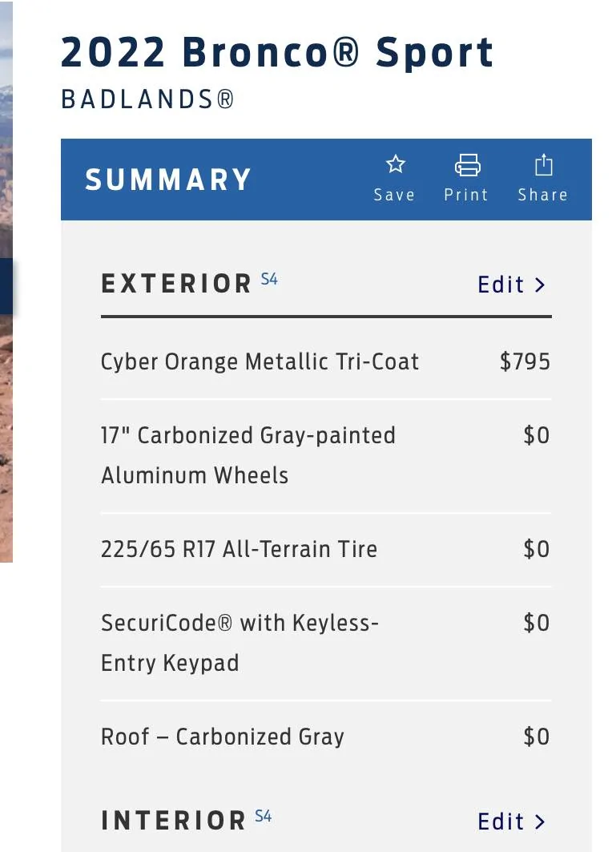Open the Interior section's Edit link text
The width and height of the screenshot is (616, 852).
(501, 822)
